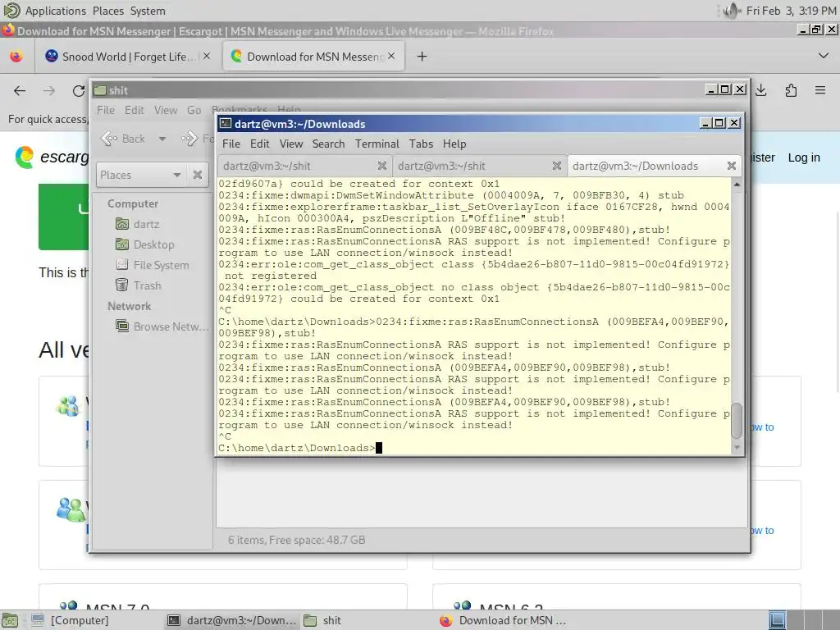Open a new Firefox tab with plus icon

point(422,57)
